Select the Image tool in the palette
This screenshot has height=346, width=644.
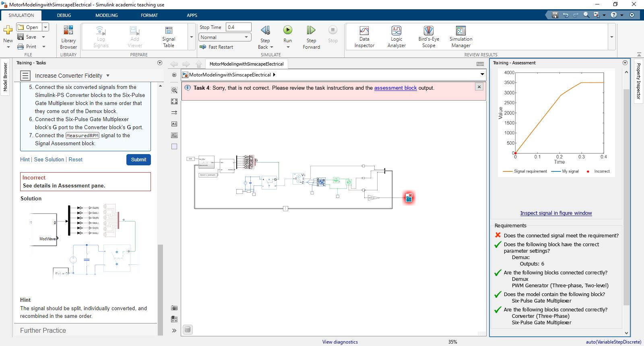pos(174,135)
